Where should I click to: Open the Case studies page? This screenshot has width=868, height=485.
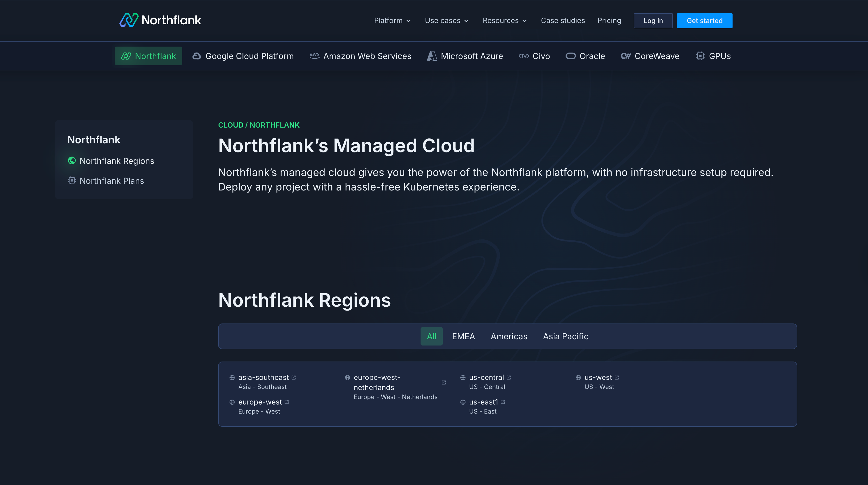pyautogui.click(x=562, y=20)
